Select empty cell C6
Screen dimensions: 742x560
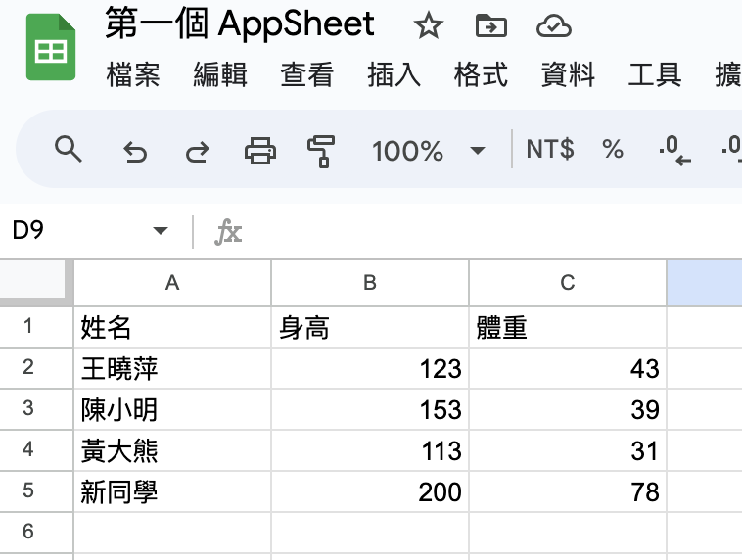coord(568,532)
